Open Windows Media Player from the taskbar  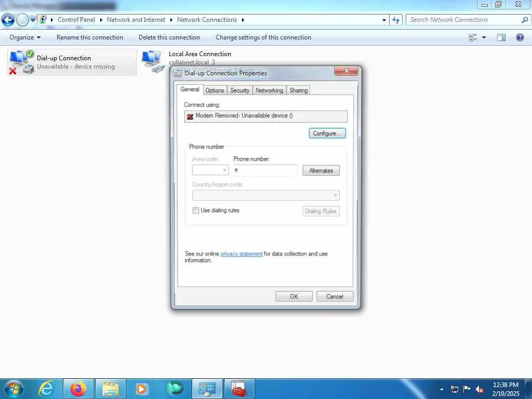(x=141, y=389)
